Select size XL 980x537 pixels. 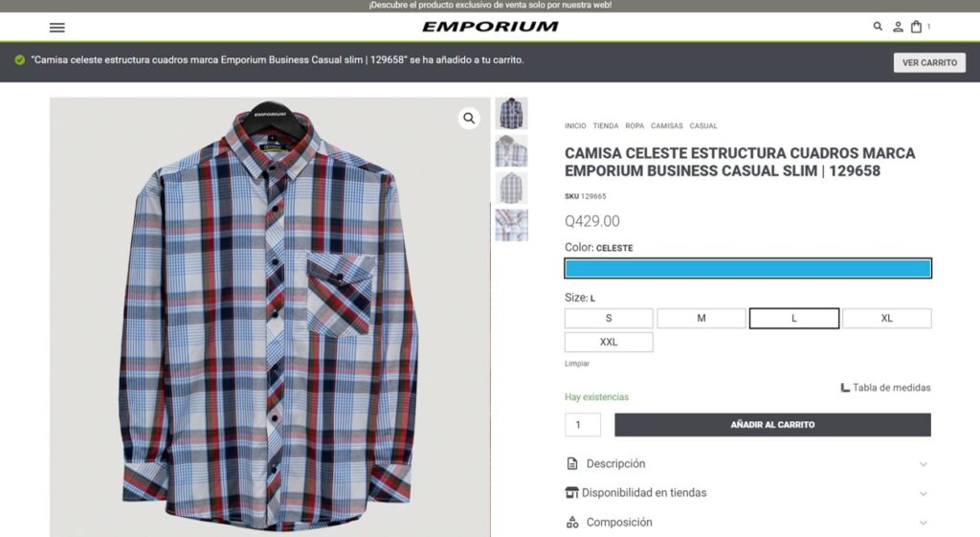point(887,318)
